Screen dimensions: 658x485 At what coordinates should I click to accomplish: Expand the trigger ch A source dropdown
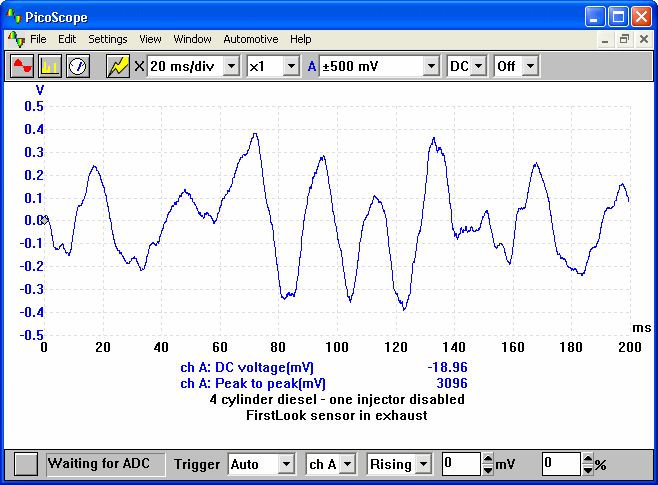coord(347,464)
